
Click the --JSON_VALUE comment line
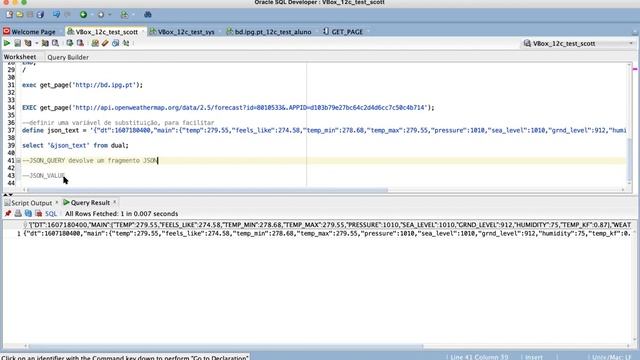[43, 176]
